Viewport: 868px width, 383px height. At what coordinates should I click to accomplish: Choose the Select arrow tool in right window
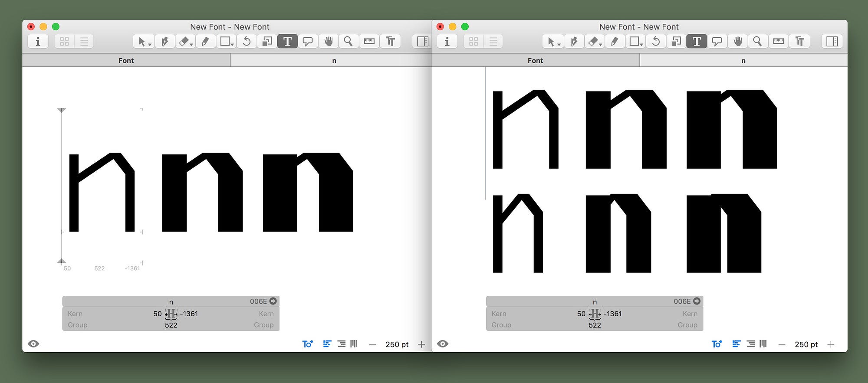(x=552, y=41)
